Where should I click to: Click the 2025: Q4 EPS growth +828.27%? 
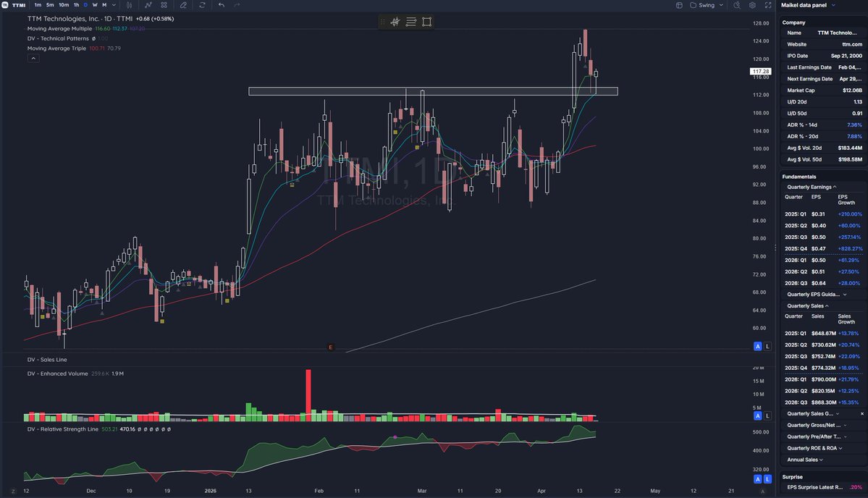(x=850, y=249)
